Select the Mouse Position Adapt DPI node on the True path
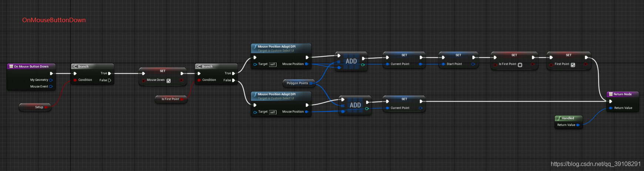This screenshot has width=644, height=171. point(281,56)
